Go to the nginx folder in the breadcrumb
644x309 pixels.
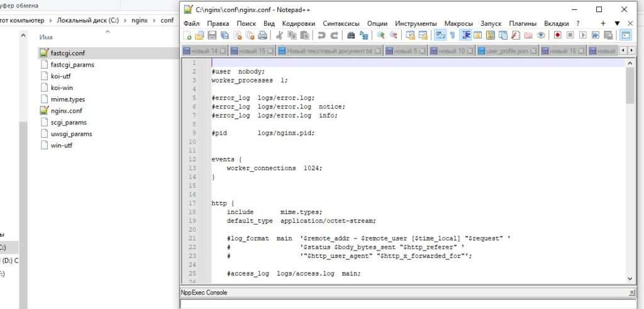click(140, 20)
